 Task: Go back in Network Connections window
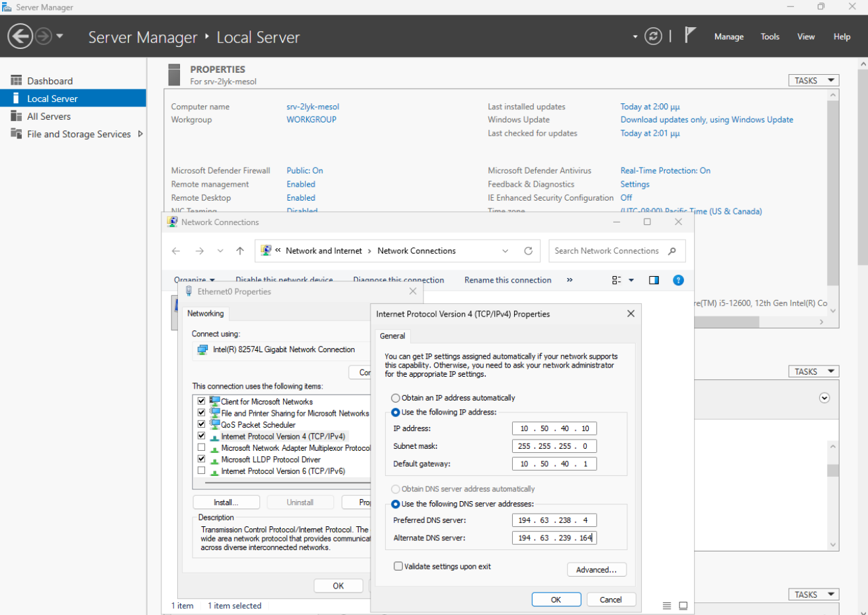pos(176,251)
